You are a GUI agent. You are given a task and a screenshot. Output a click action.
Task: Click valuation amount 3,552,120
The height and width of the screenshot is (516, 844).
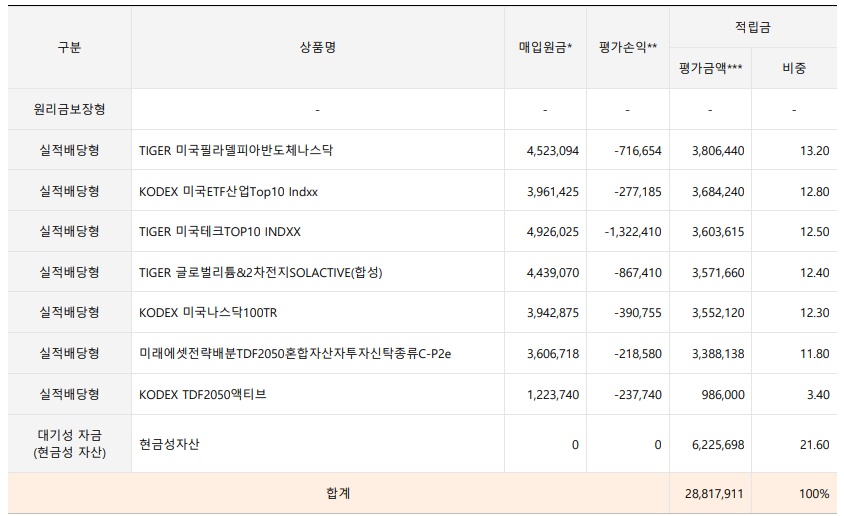click(x=718, y=313)
